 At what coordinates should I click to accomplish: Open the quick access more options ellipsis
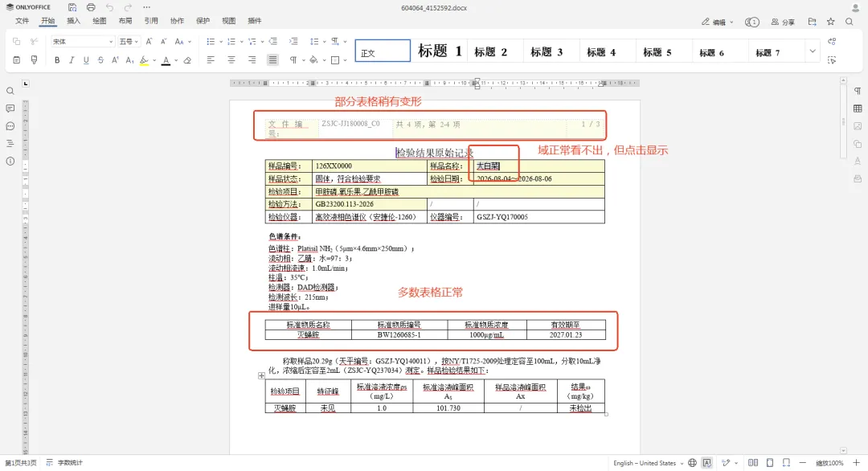[147, 7]
